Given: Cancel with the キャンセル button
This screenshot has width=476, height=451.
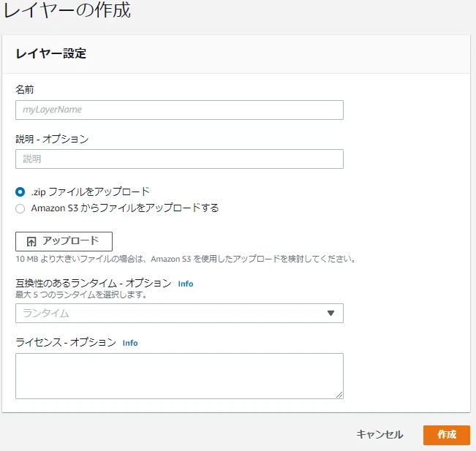Looking at the screenshot, I should pyautogui.click(x=379, y=434).
